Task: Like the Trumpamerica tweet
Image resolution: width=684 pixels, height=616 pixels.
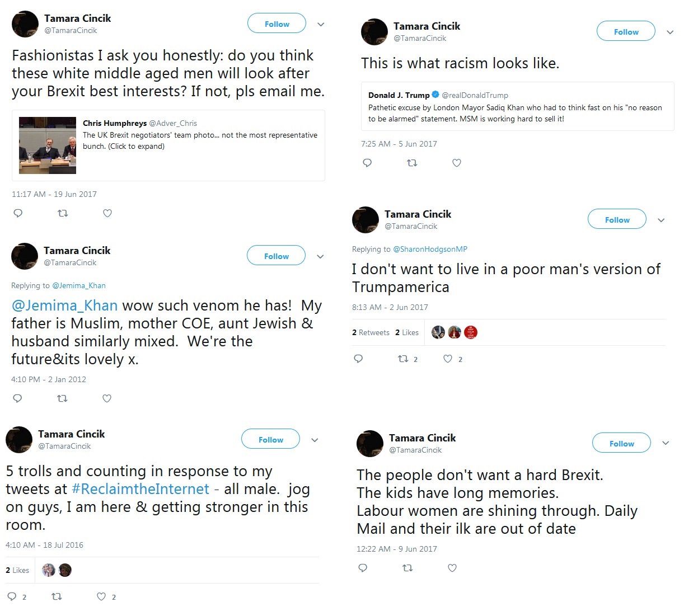Action: (448, 359)
